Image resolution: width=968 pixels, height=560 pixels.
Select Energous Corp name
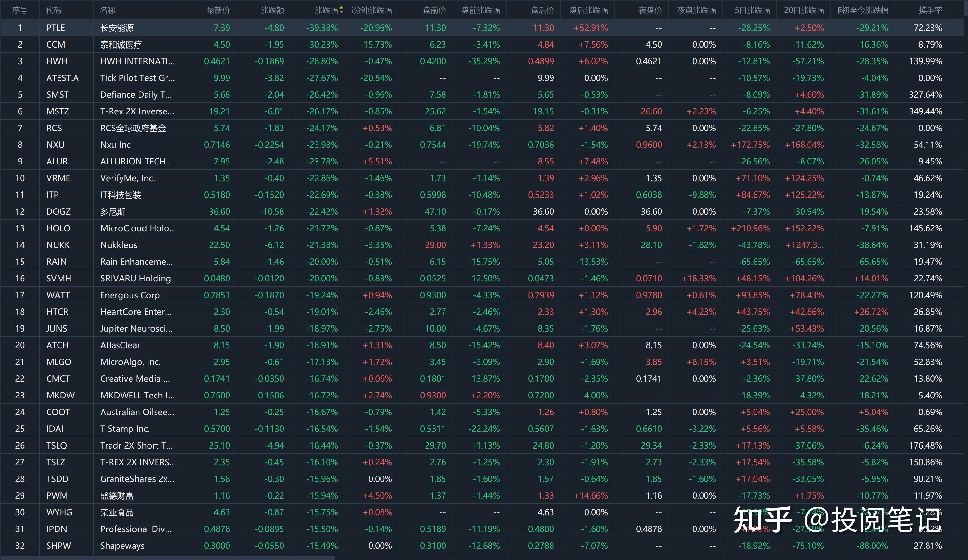pyautogui.click(x=130, y=295)
